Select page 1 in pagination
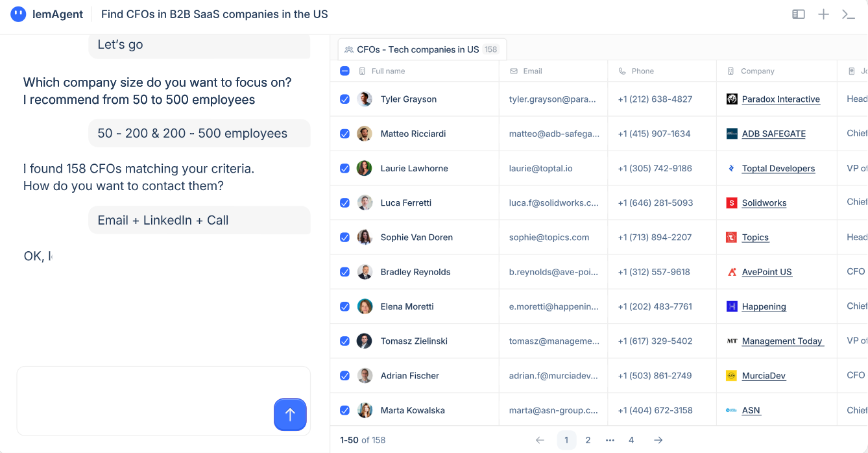This screenshot has width=868, height=453. point(566,440)
